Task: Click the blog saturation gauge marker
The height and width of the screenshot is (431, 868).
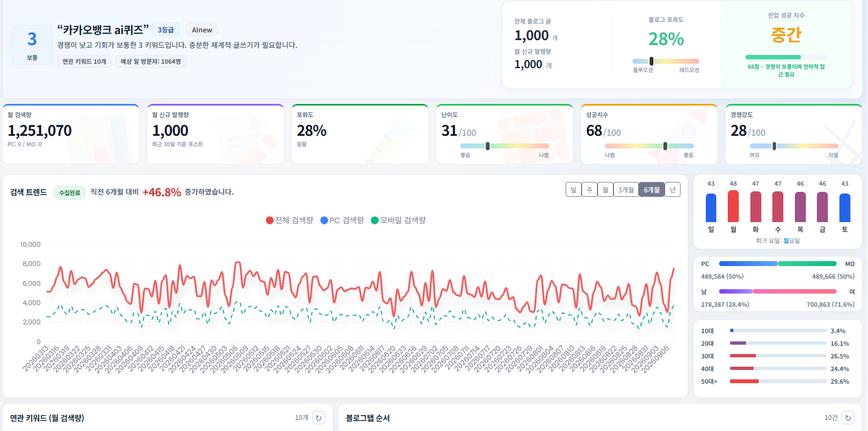Action: [651, 61]
